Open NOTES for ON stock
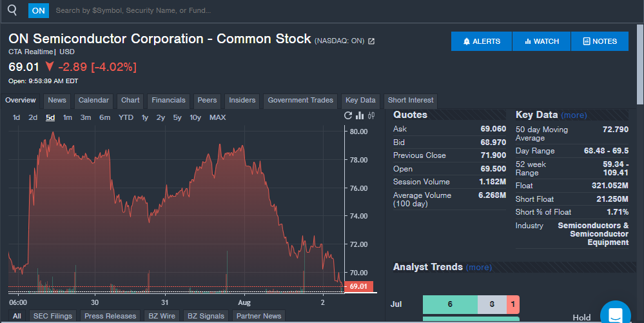 click(x=600, y=41)
